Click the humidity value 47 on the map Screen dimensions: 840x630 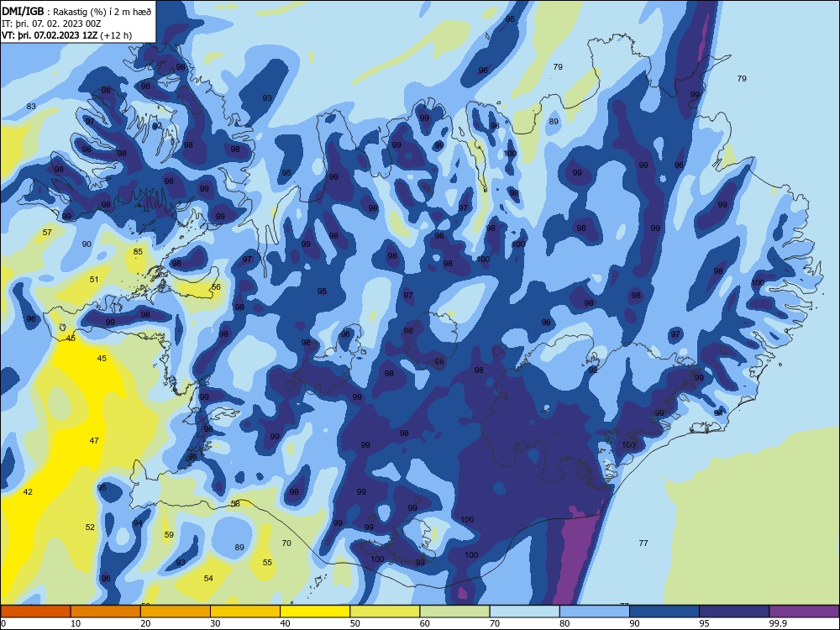coord(94,440)
